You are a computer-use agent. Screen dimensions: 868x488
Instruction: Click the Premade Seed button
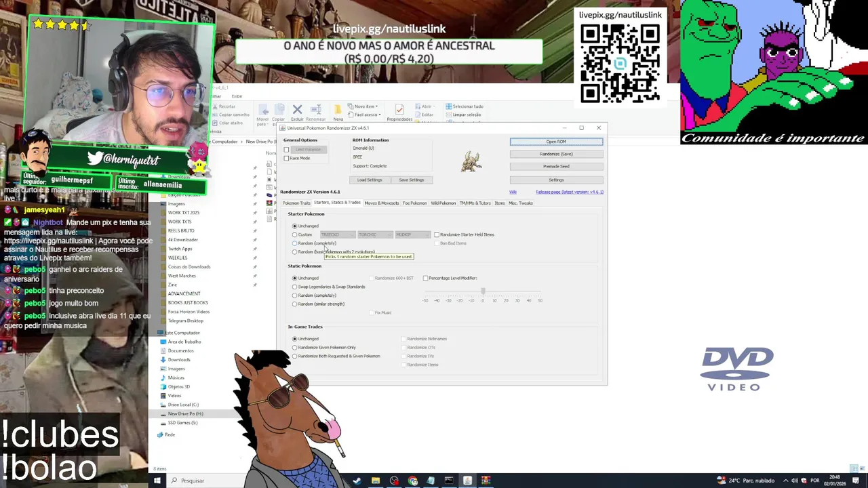(556, 167)
